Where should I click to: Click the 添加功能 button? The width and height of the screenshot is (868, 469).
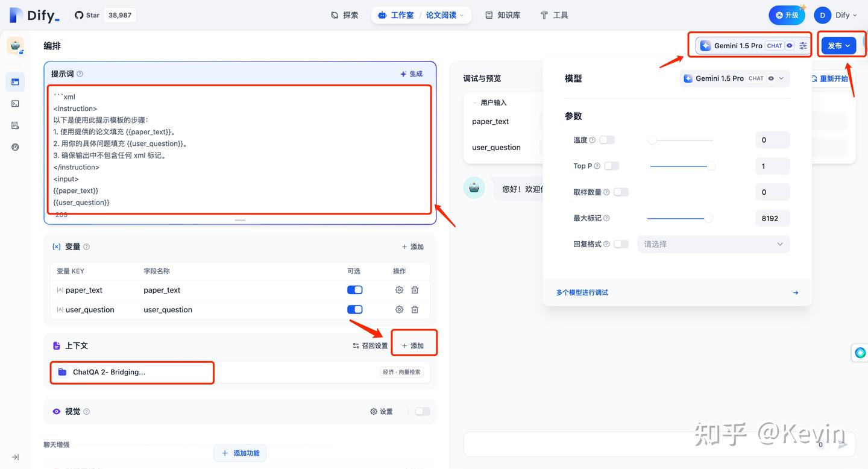tap(240, 453)
